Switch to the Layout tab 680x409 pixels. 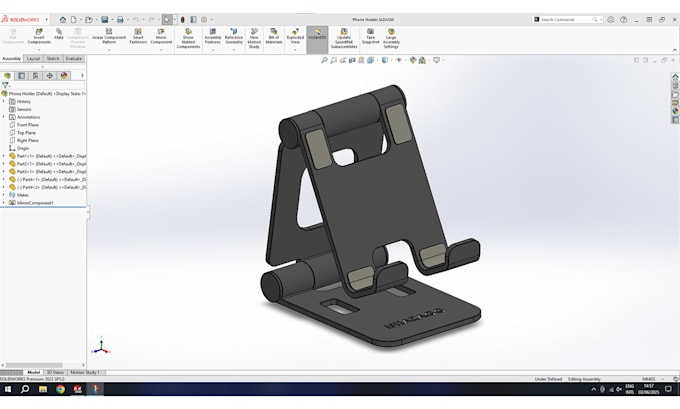pyautogui.click(x=33, y=59)
